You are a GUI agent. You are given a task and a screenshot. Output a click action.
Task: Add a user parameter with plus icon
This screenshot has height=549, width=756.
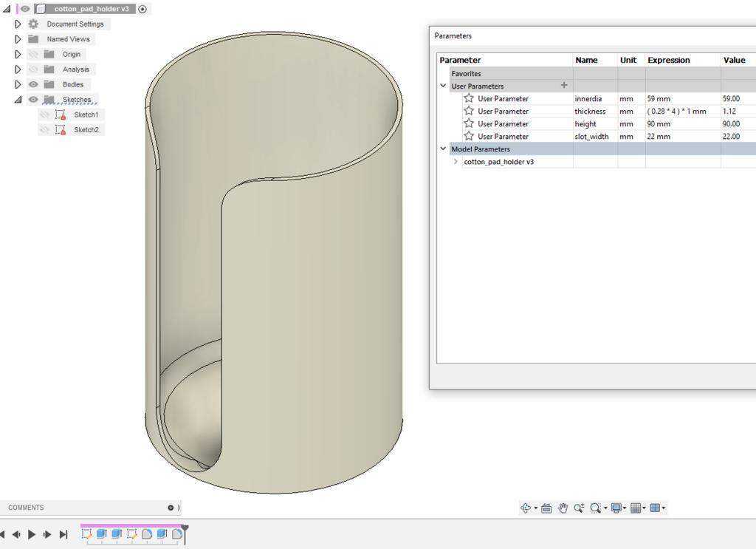coord(564,86)
